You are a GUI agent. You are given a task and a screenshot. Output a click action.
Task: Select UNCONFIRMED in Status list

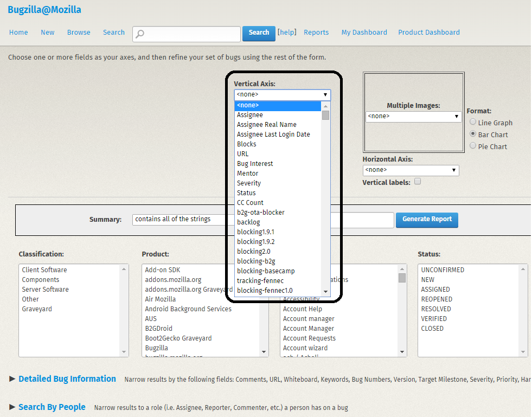(x=468, y=270)
